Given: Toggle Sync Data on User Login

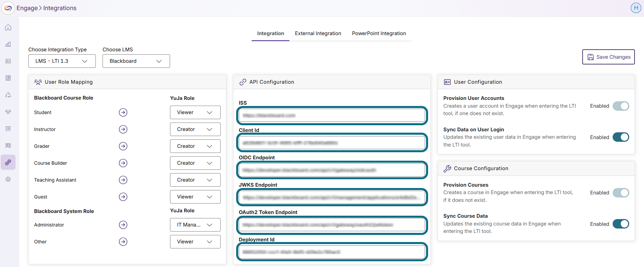Looking at the screenshot, I should 621,137.
